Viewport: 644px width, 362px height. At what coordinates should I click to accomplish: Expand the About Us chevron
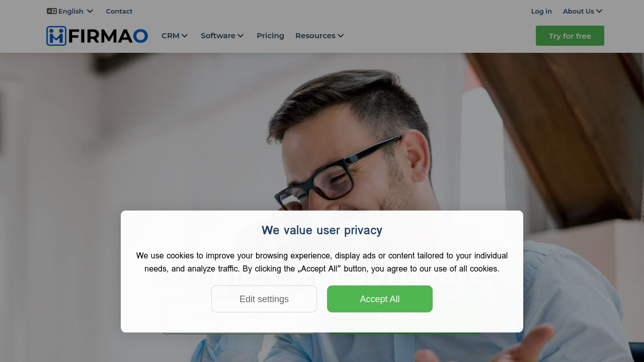pyautogui.click(x=599, y=11)
